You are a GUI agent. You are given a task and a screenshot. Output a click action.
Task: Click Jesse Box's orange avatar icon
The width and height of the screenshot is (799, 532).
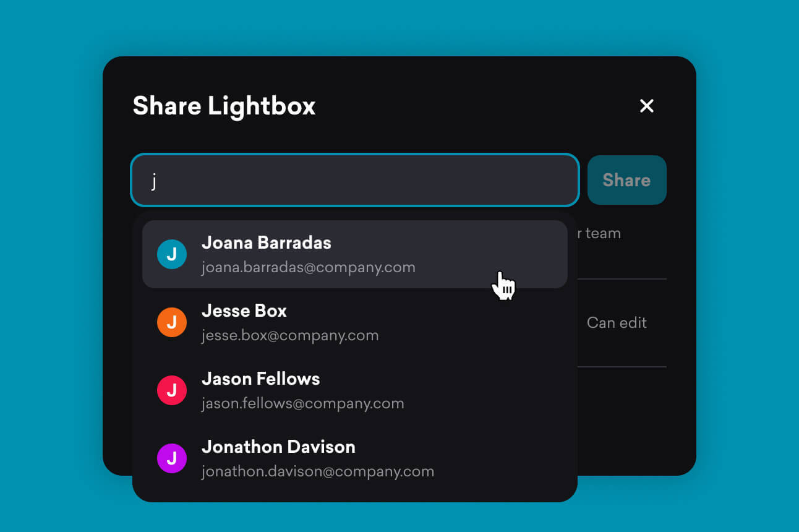172,322
